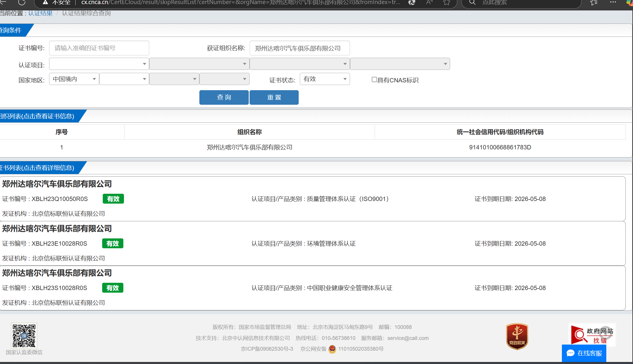633x364 pixels.
Task: Toggle the 具有CNAS标识 checkbox
Action: pyautogui.click(x=374, y=79)
